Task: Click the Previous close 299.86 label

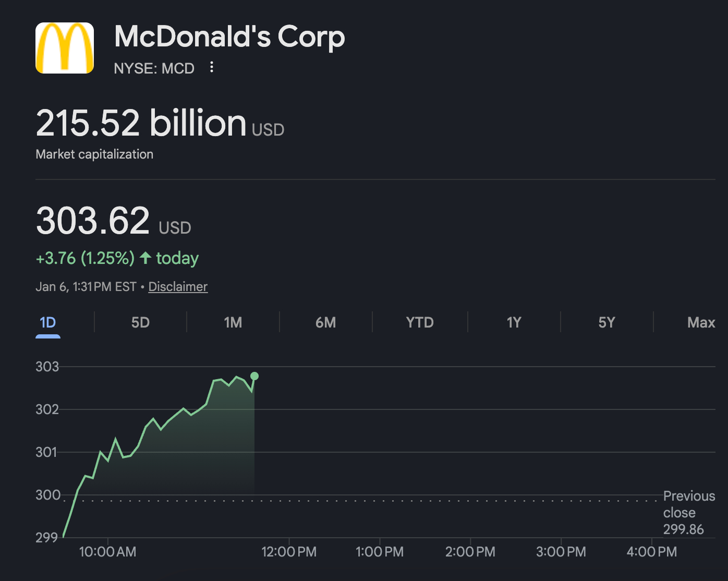Action: coord(688,513)
